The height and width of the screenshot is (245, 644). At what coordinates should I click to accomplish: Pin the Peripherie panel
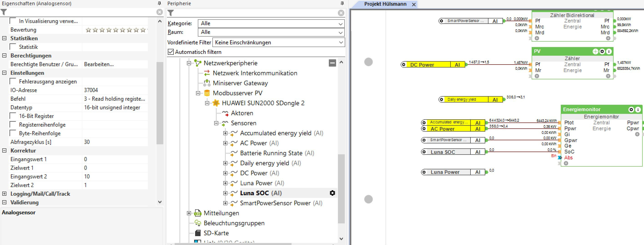click(x=342, y=3)
